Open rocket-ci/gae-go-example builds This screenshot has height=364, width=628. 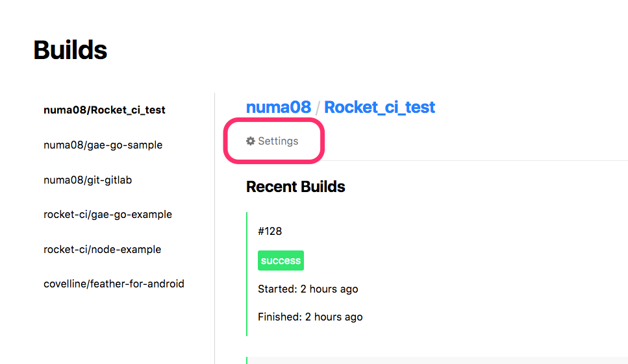click(x=108, y=214)
